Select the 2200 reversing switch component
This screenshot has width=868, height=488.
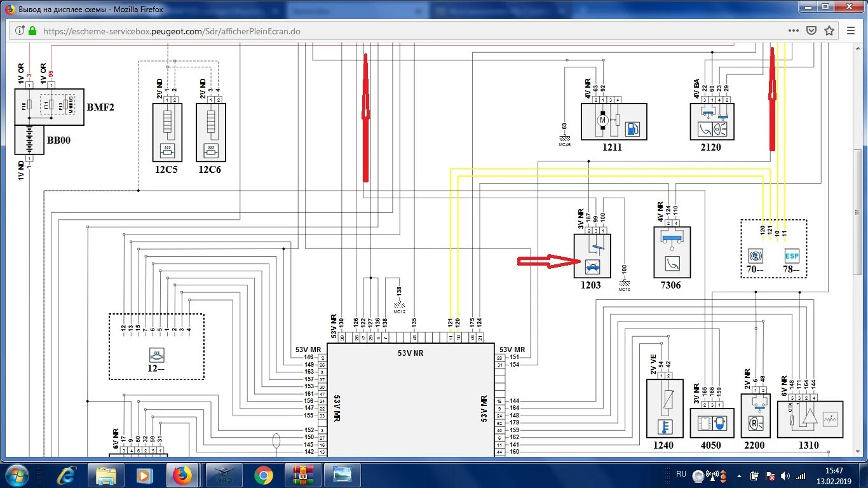coord(756,416)
